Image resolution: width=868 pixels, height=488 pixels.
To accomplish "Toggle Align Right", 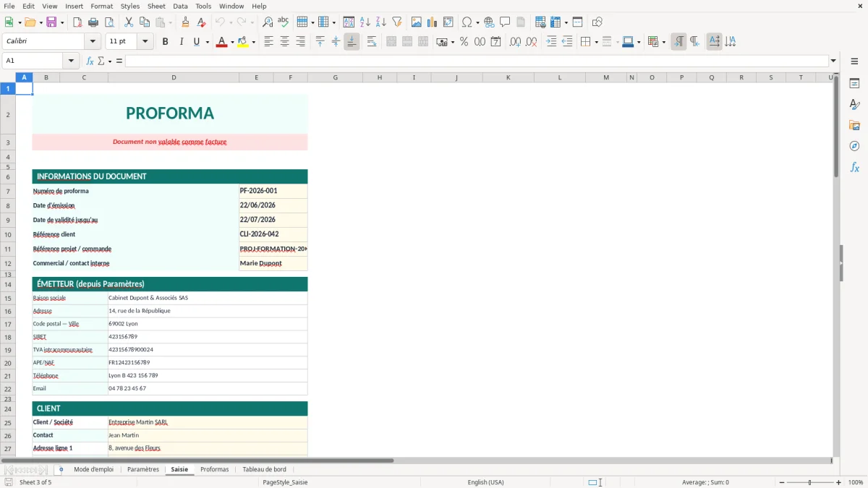I will click(x=301, y=42).
